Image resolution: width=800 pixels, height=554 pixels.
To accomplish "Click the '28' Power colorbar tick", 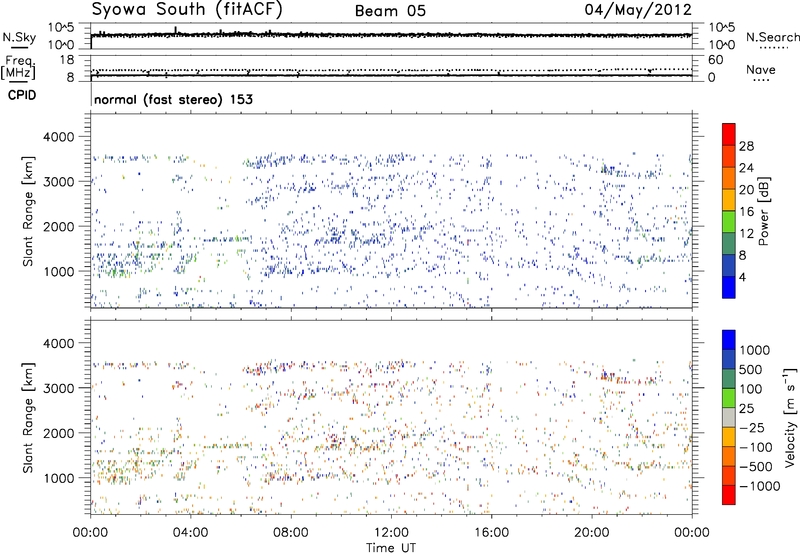I will point(746,146).
